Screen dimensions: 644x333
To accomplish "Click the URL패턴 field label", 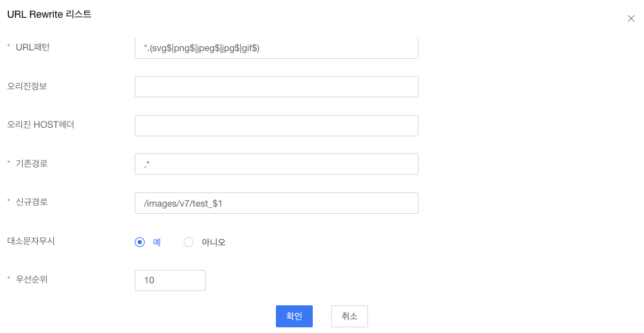I will [x=33, y=48].
